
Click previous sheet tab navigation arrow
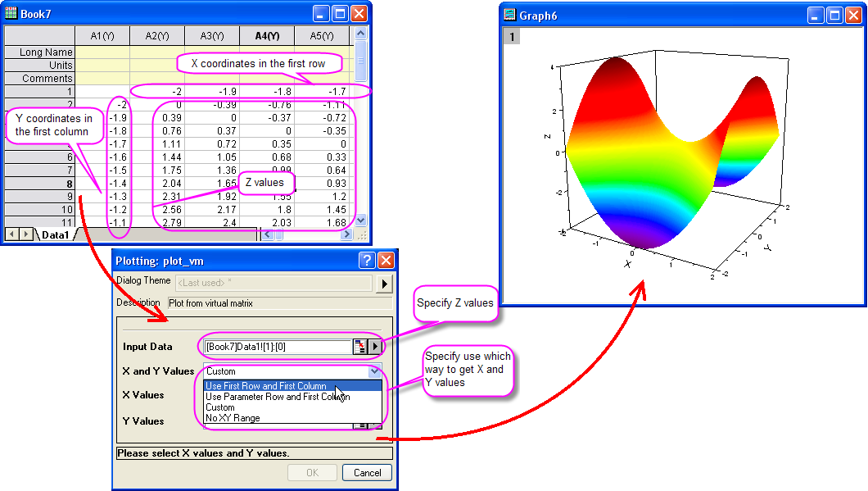point(11,235)
